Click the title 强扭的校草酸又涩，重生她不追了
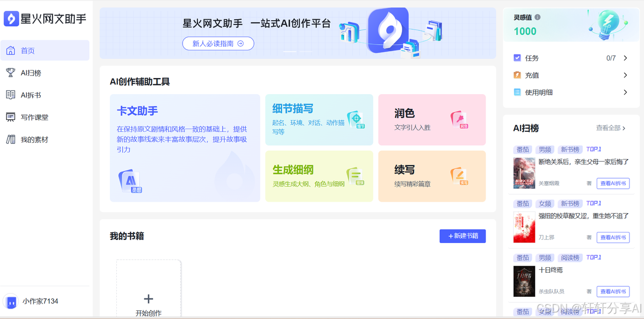This screenshot has width=644, height=319. 584,215
